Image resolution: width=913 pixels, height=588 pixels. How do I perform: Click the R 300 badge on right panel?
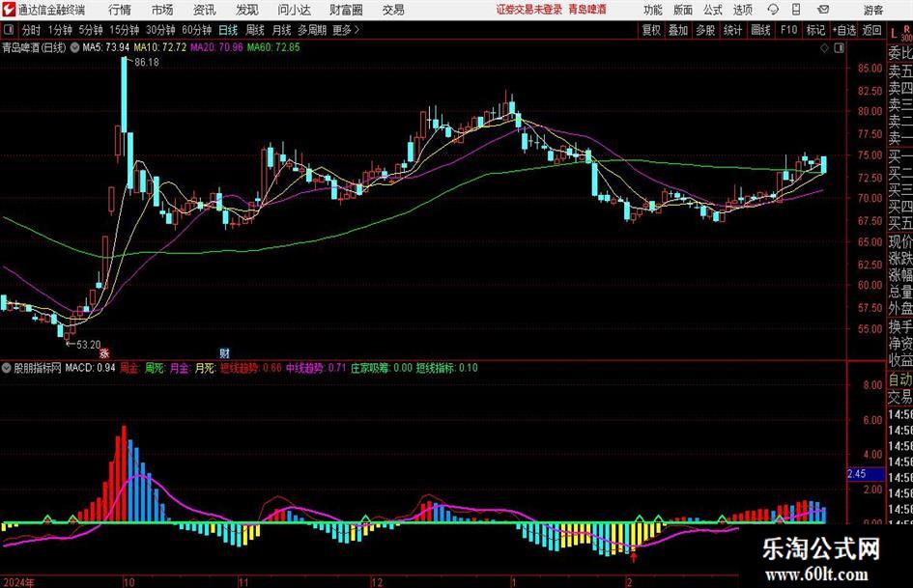coord(906,33)
